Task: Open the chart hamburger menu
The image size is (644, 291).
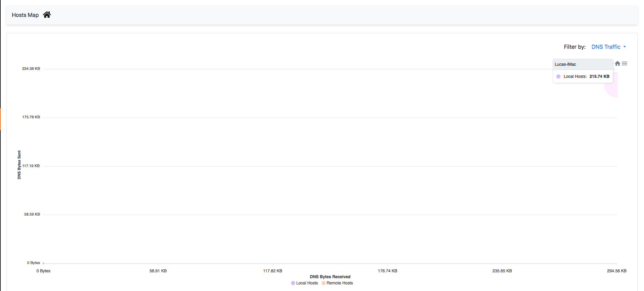Action: [625, 63]
